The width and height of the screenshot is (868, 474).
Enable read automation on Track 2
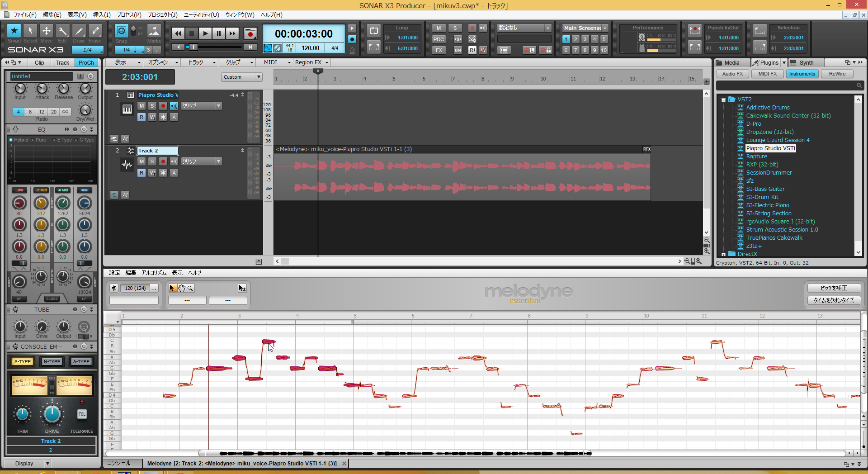tap(142, 173)
